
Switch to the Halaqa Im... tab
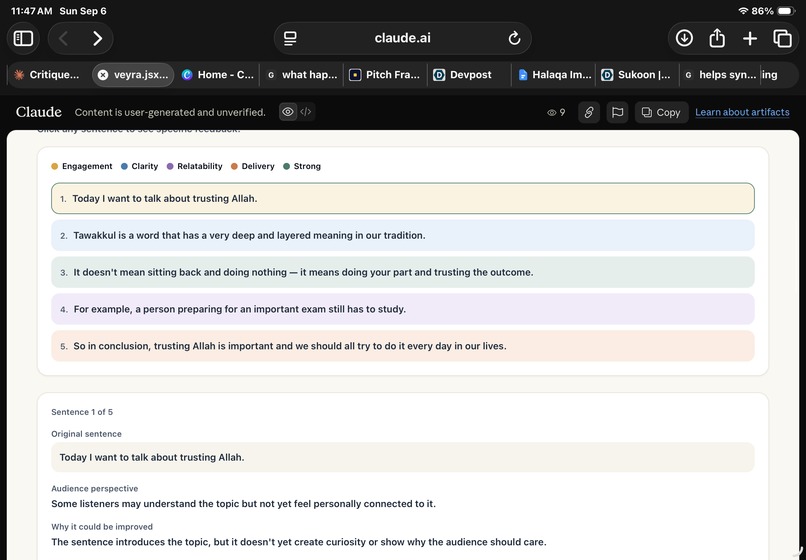tap(554, 75)
